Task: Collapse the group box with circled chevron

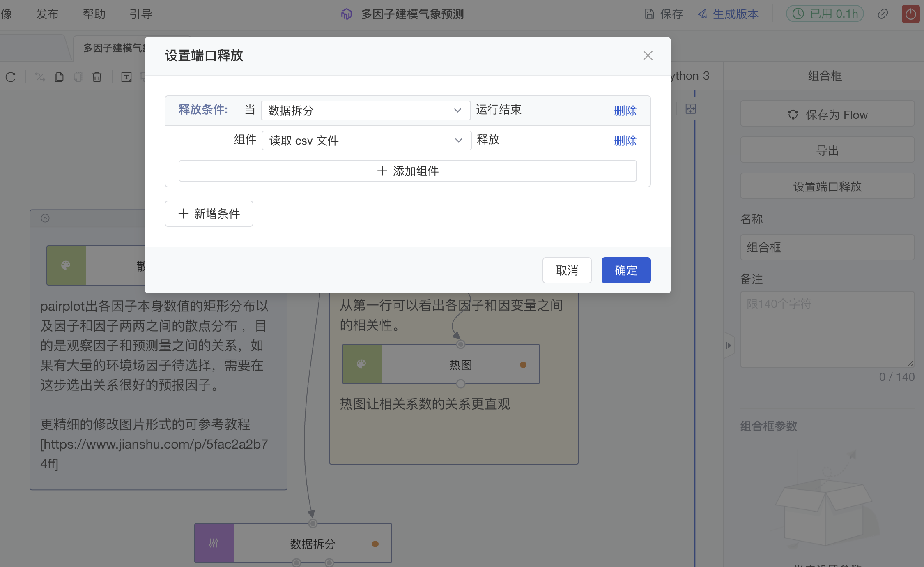Action: click(45, 218)
